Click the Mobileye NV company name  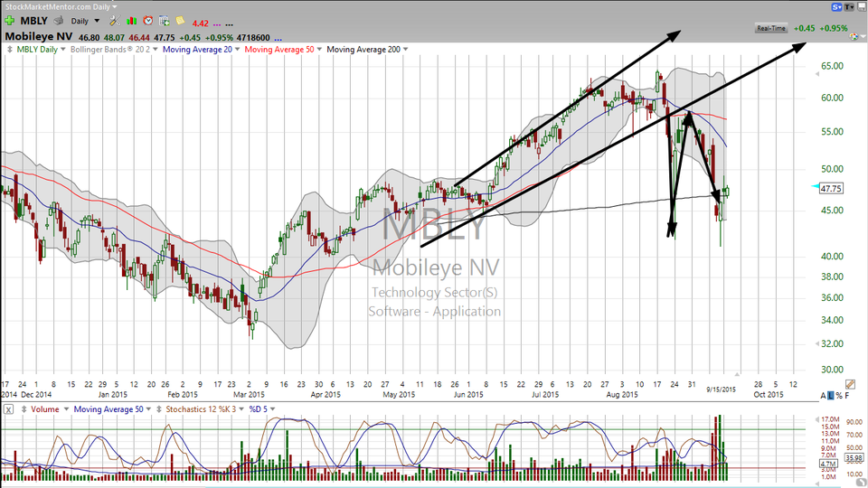[39, 37]
